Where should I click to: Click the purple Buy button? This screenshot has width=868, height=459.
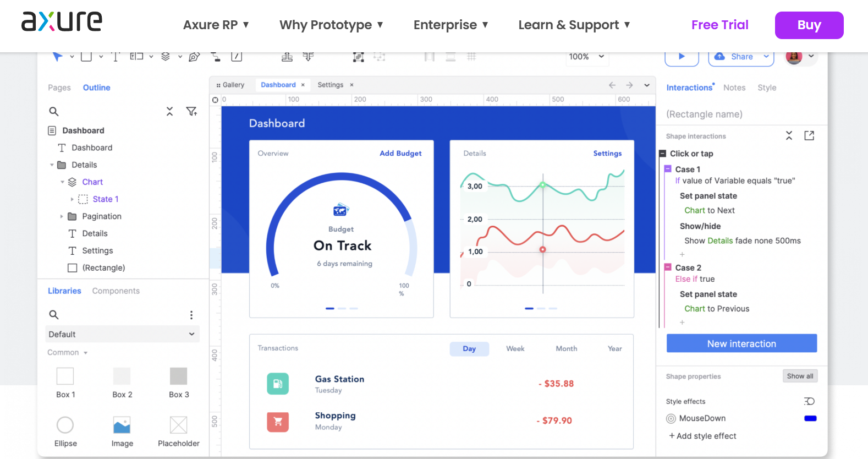(809, 25)
